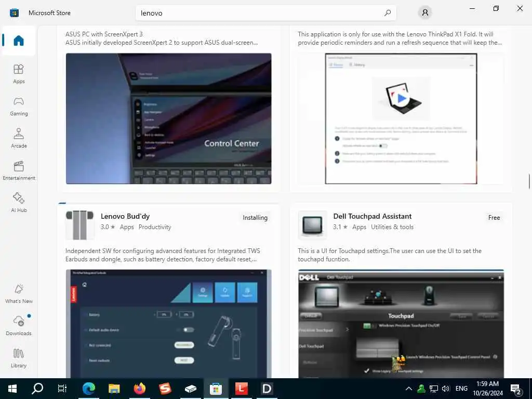The width and height of the screenshot is (532, 399).
Task: Open the D app on taskbar
Action: [x=267, y=389]
